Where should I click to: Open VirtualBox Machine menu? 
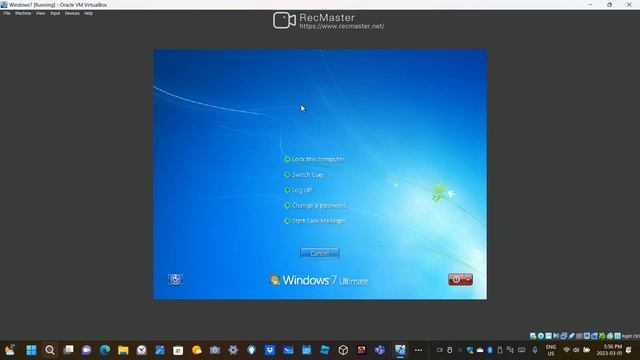click(x=23, y=13)
